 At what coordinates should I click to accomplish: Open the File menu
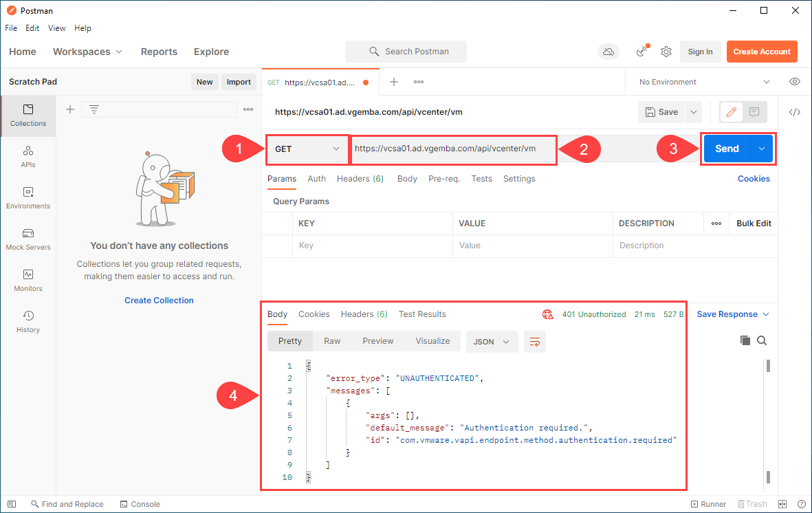click(x=11, y=28)
